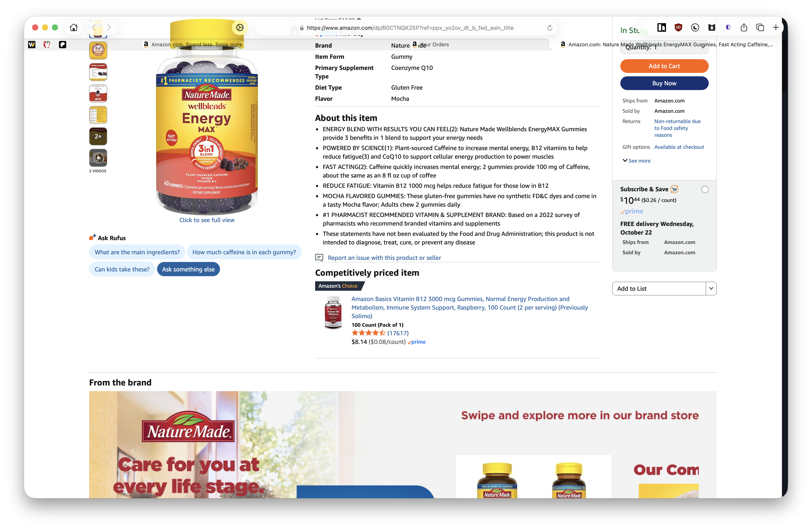The height and width of the screenshot is (530, 812).
Task: Show tab overview icon
Action: coord(760,28)
